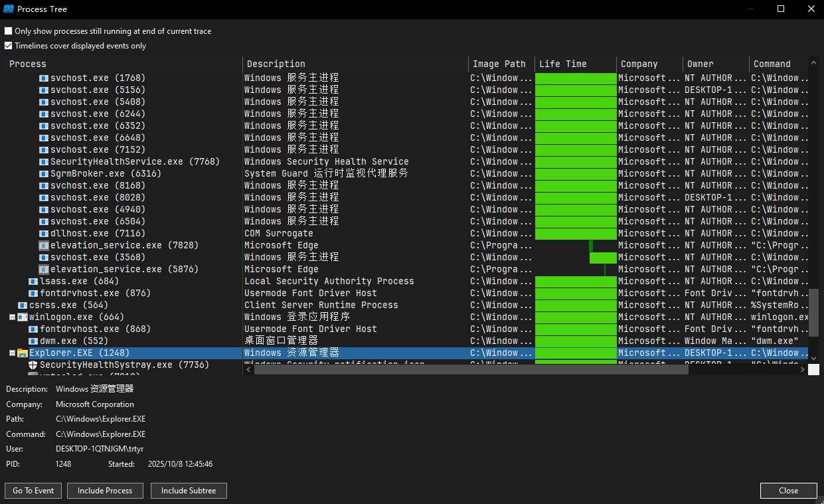The width and height of the screenshot is (824, 504).
Task: Click the SgrmBroker.exe process icon
Action: point(44,174)
